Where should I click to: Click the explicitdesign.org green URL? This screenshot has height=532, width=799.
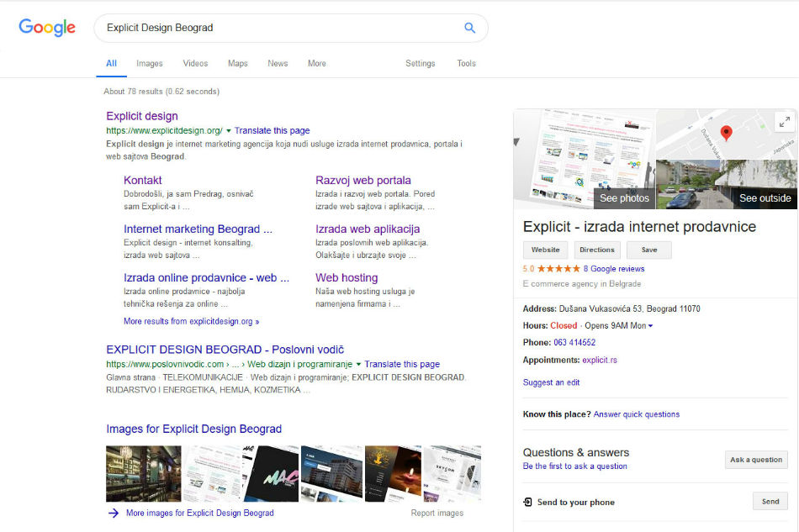tap(164, 131)
